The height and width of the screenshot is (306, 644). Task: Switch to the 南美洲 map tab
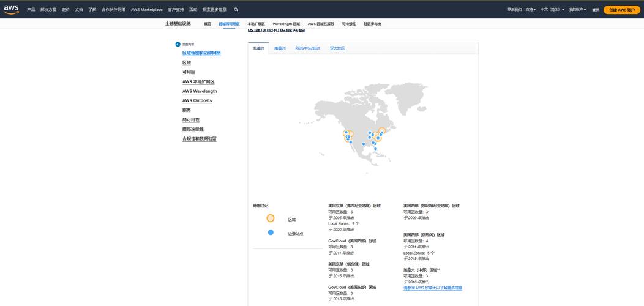pos(280,48)
